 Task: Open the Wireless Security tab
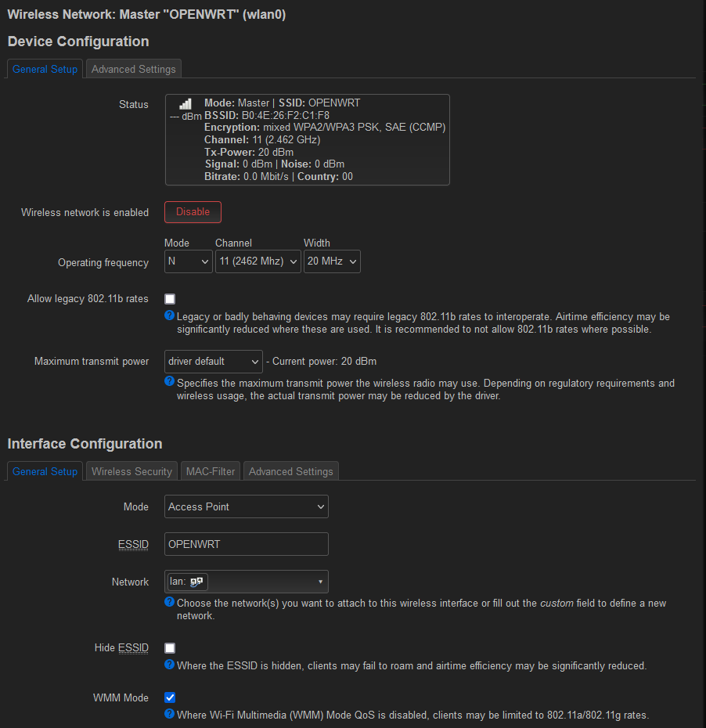coord(131,471)
